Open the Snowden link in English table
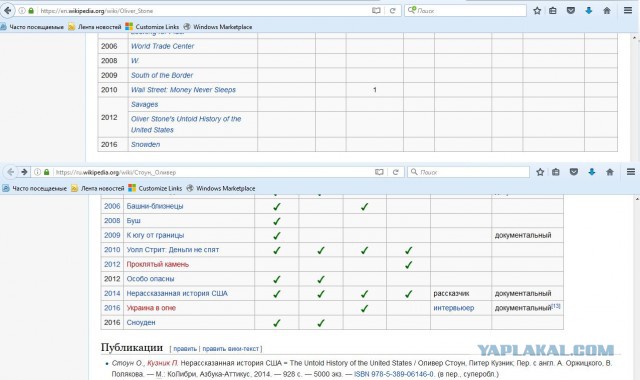Viewport: 640px width, 380px height. click(x=145, y=144)
